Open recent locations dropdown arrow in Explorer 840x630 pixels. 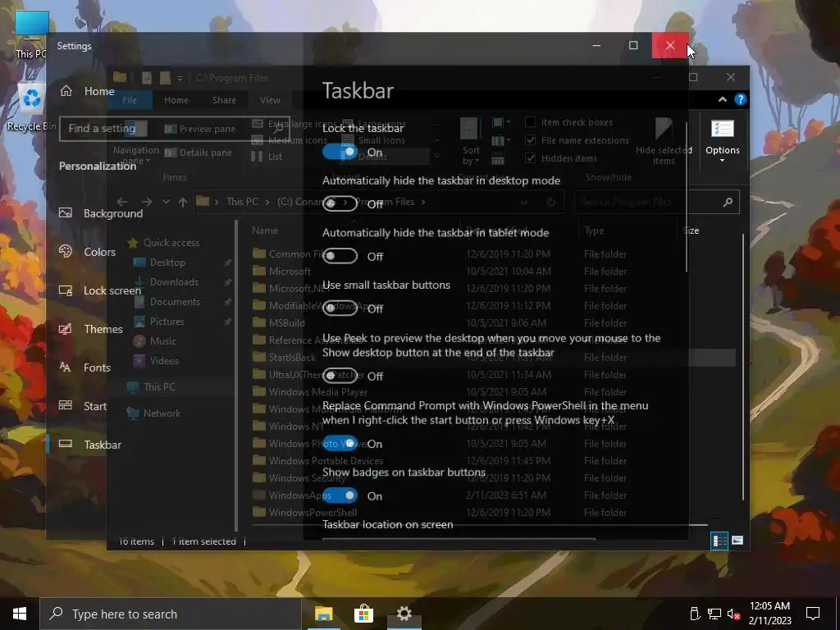pos(166,202)
